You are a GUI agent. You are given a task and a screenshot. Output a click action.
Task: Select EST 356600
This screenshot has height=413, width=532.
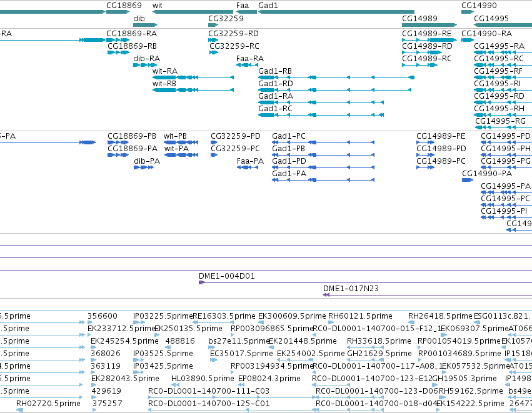90,322
